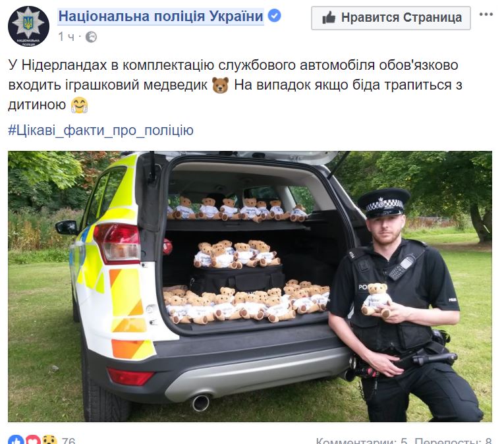
Task: Open Національна поліція України page link
Action: point(161,16)
